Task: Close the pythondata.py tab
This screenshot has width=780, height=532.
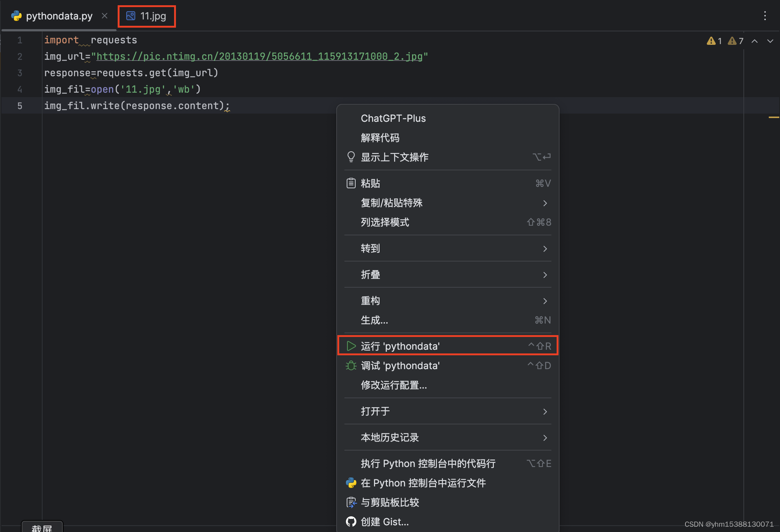Action: point(105,16)
